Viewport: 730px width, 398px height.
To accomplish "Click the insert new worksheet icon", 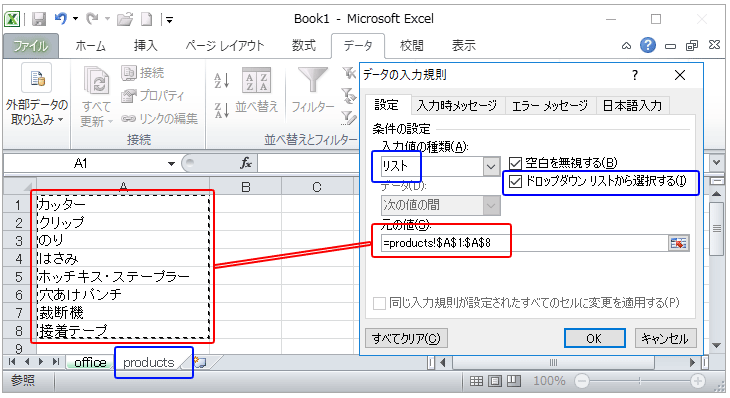I will 200,362.
